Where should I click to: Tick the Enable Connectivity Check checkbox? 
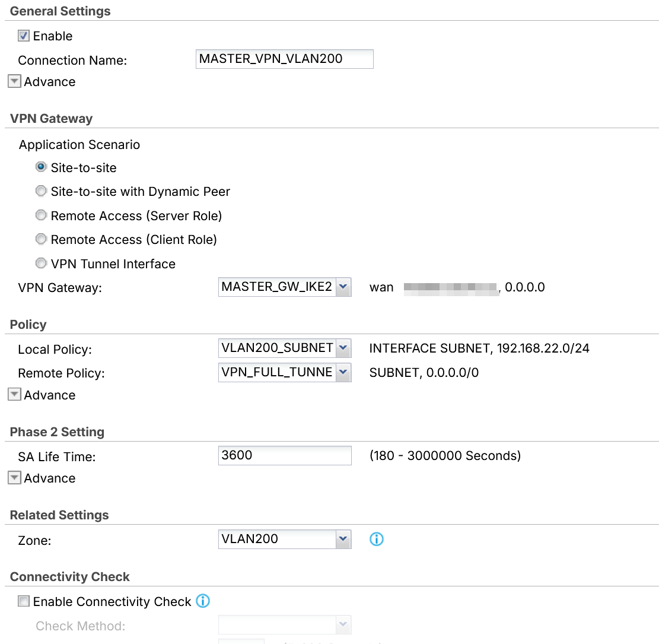[24, 601]
